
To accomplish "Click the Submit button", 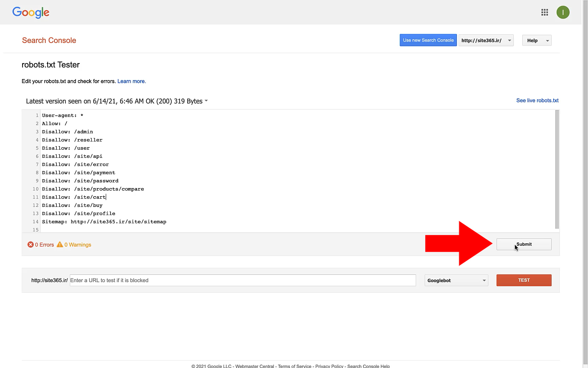I will tap(524, 244).
